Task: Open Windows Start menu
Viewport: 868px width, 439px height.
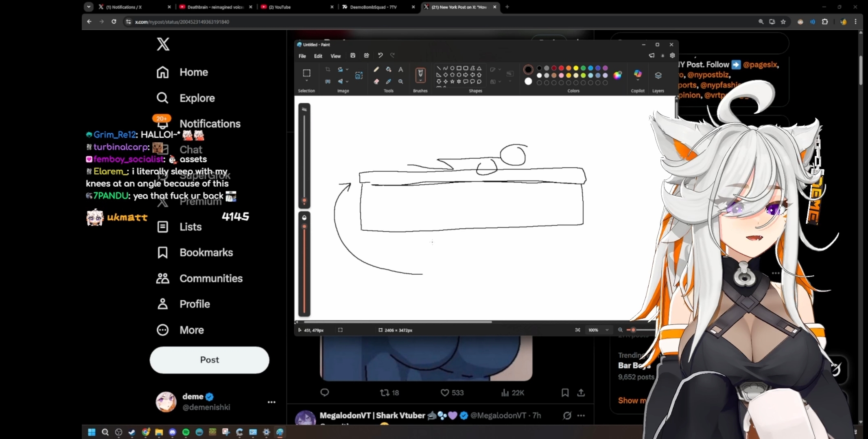Action: click(92, 432)
